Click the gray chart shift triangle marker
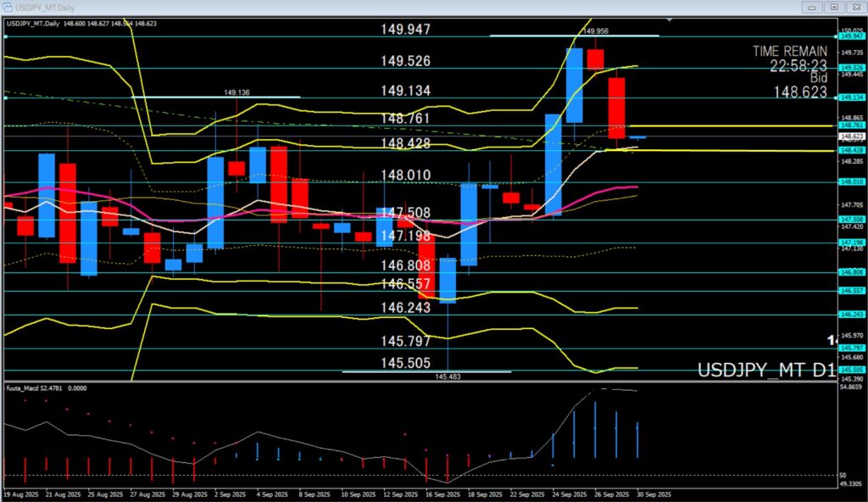The width and height of the screenshot is (868, 502). pyautogui.click(x=670, y=19)
